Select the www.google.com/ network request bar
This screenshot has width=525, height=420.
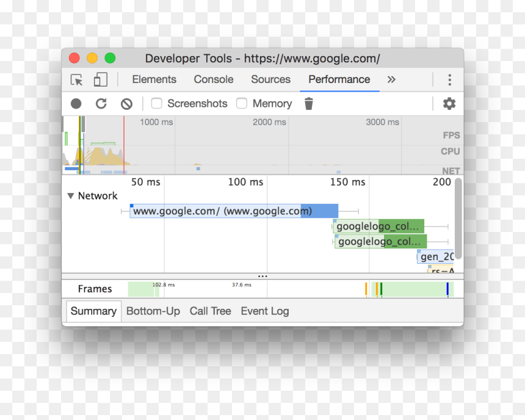pos(234,211)
